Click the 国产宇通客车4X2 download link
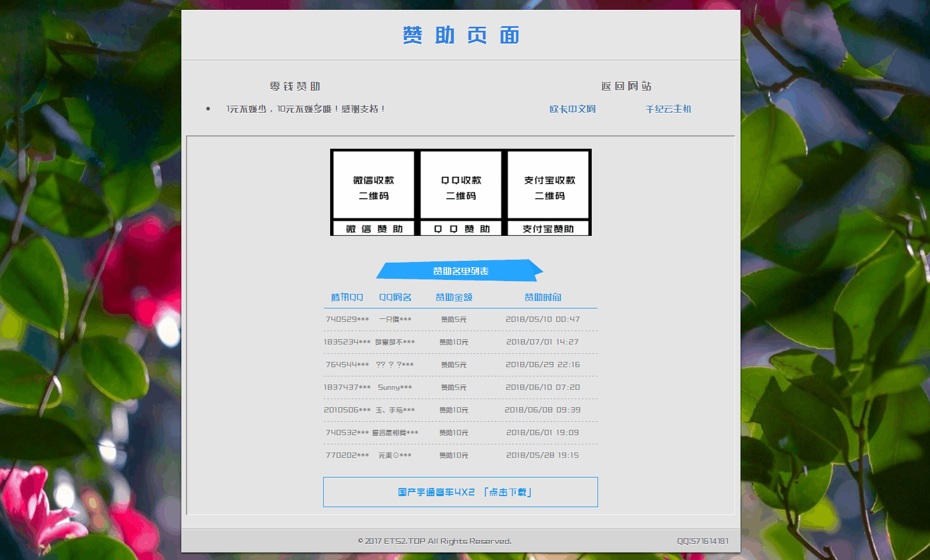 460,492
